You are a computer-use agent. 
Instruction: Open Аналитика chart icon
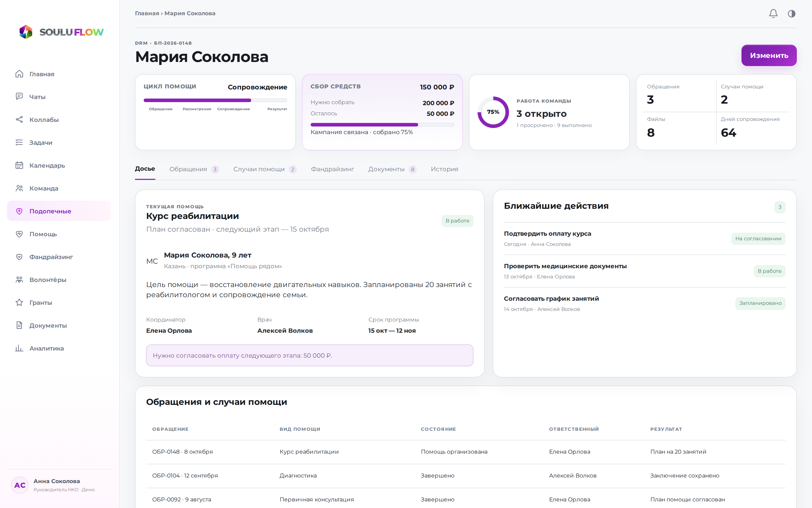[x=19, y=348]
